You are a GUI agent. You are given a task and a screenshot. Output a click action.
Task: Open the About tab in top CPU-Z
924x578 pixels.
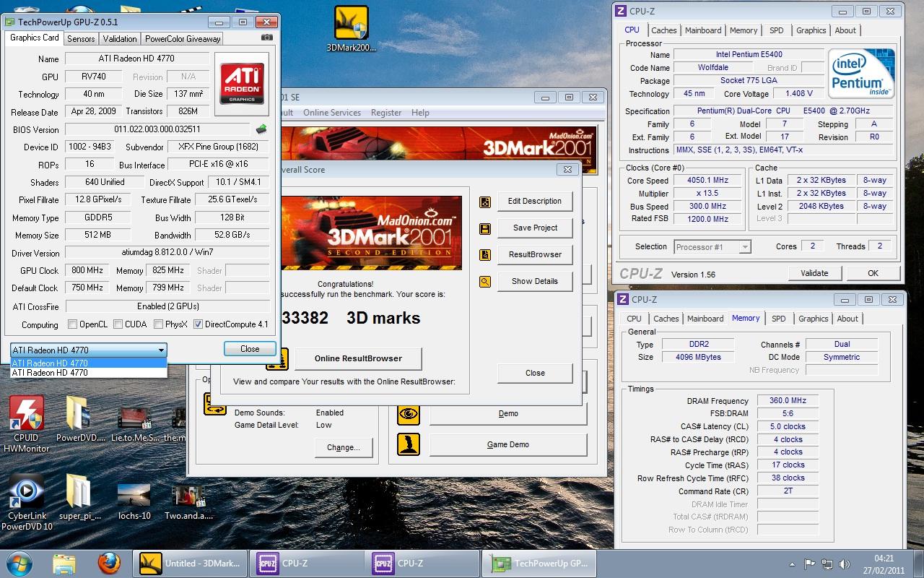845,30
